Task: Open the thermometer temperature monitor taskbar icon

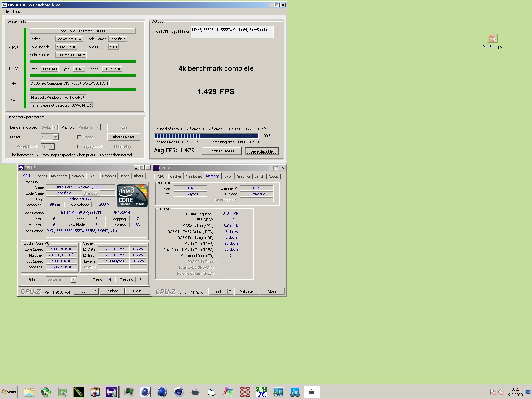Action: click(95, 392)
